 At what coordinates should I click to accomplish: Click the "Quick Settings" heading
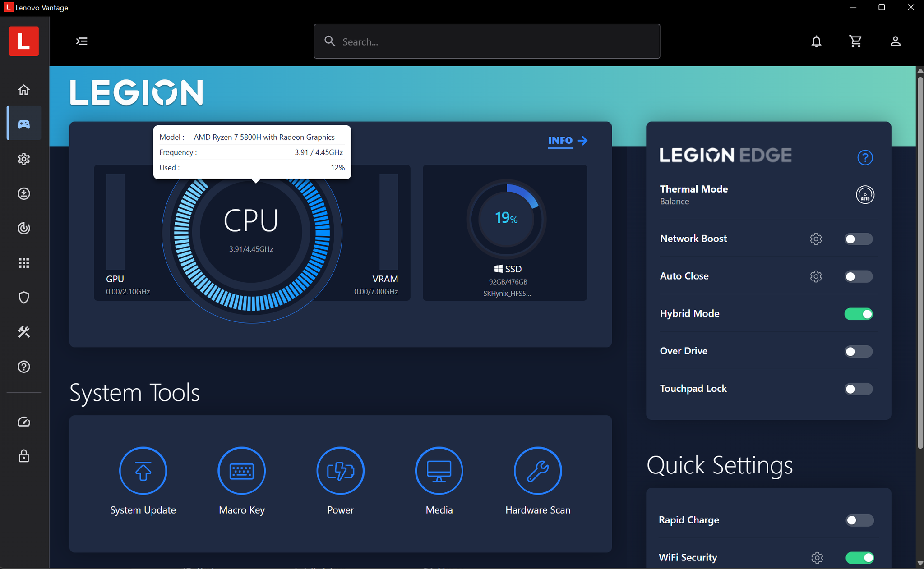(720, 465)
